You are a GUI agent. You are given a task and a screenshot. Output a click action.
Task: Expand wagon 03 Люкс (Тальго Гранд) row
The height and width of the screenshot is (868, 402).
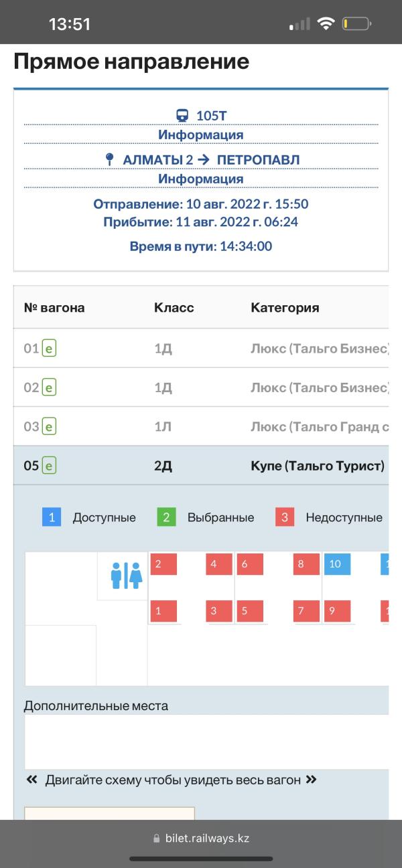201,426
